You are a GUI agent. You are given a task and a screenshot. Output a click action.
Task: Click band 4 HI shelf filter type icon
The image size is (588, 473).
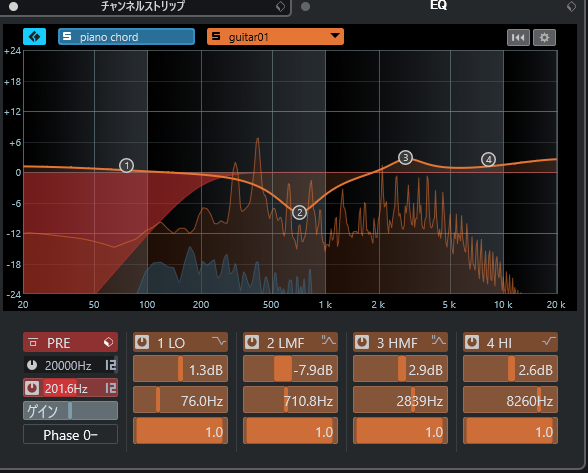549,341
